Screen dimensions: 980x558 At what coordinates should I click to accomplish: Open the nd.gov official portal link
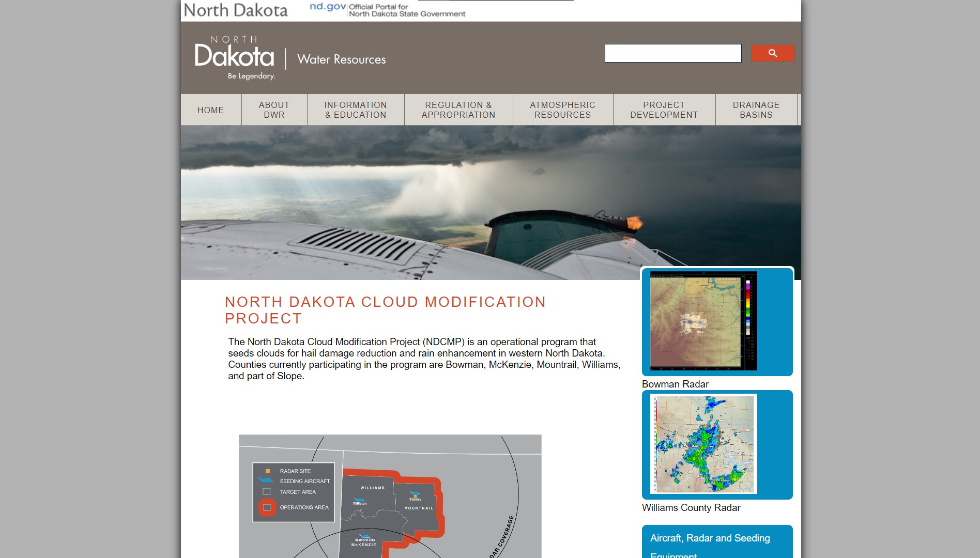pyautogui.click(x=387, y=10)
